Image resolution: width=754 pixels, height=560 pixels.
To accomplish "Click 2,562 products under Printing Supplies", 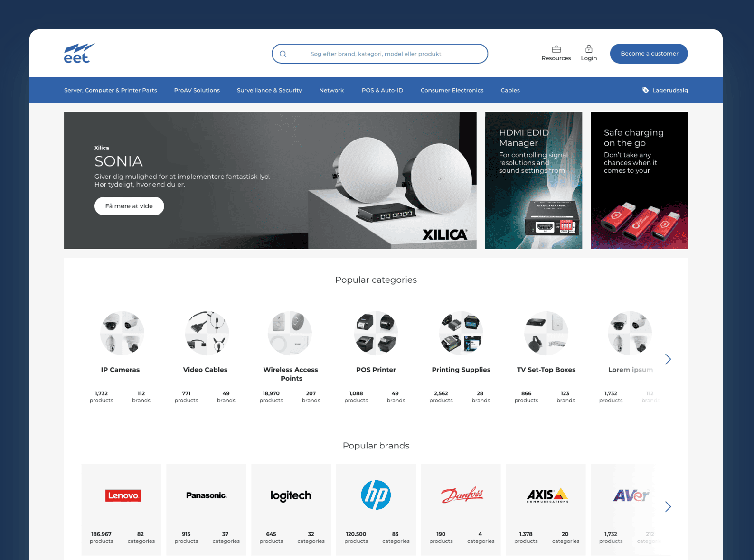I will pos(441,397).
